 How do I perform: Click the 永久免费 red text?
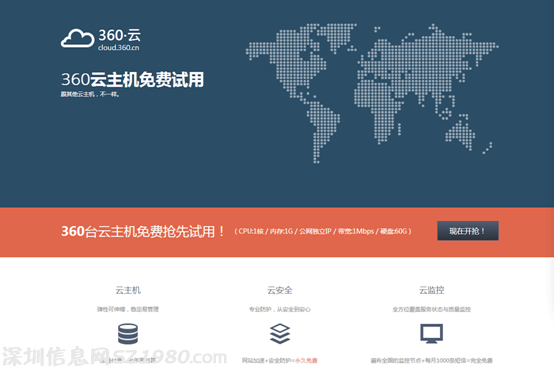click(306, 360)
